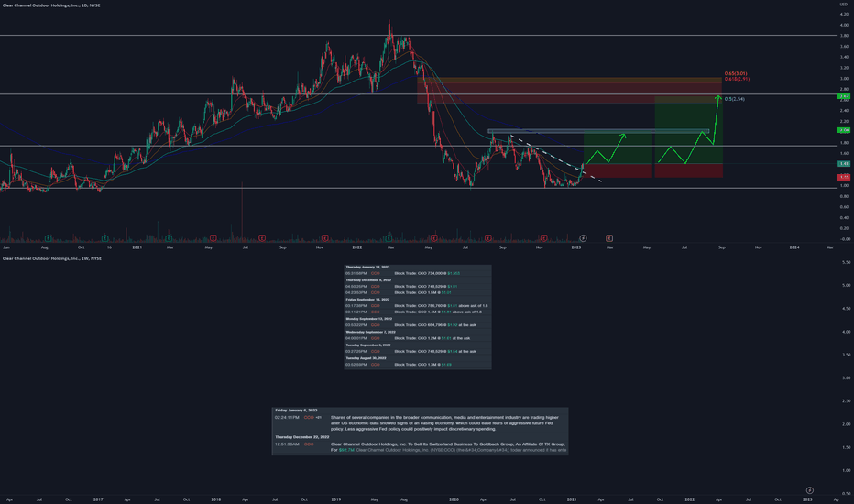Select the block trade at $1.92 at the ask

[x=418, y=325]
